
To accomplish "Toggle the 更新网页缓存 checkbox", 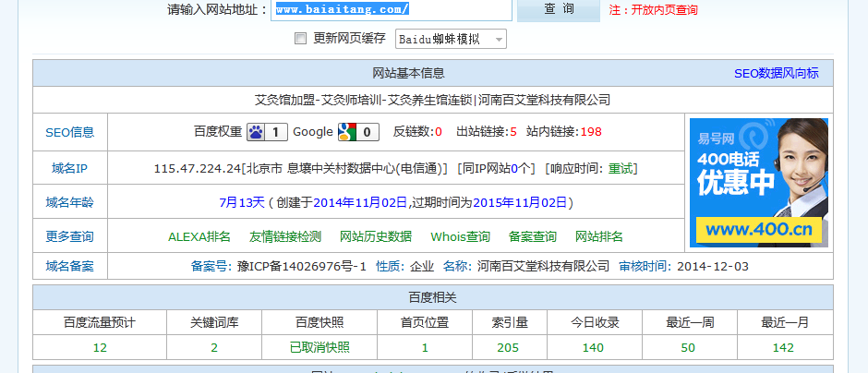I will pyautogui.click(x=299, y=39).
